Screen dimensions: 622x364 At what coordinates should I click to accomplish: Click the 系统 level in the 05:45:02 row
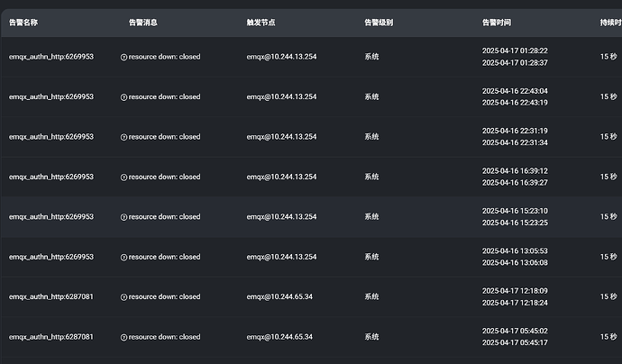[371, 337]
